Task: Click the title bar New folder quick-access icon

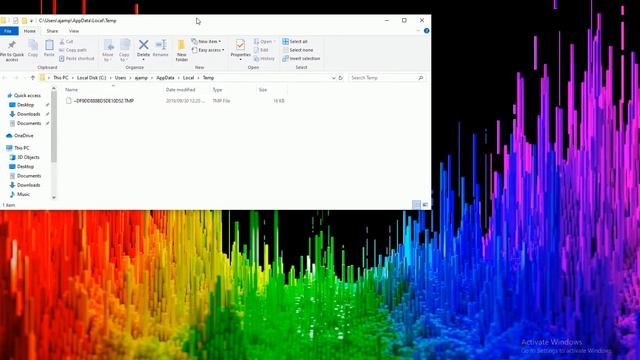Action: [24, 20]
